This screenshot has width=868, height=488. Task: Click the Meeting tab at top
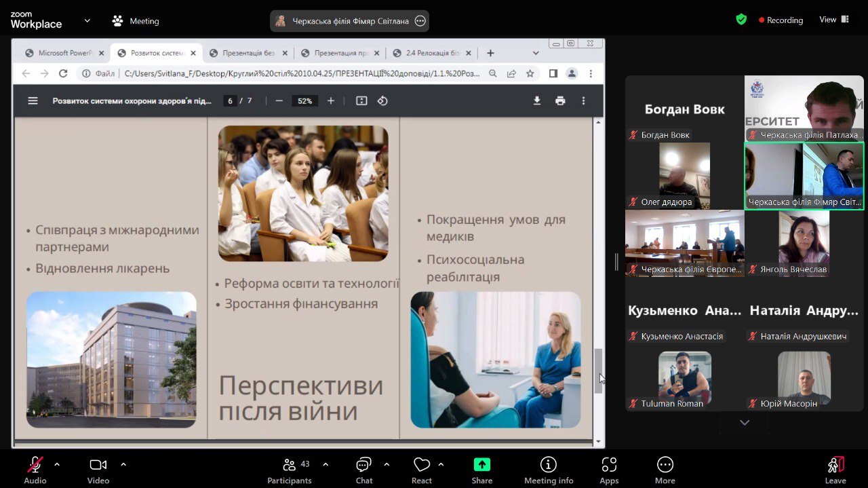tap(136, 21)
